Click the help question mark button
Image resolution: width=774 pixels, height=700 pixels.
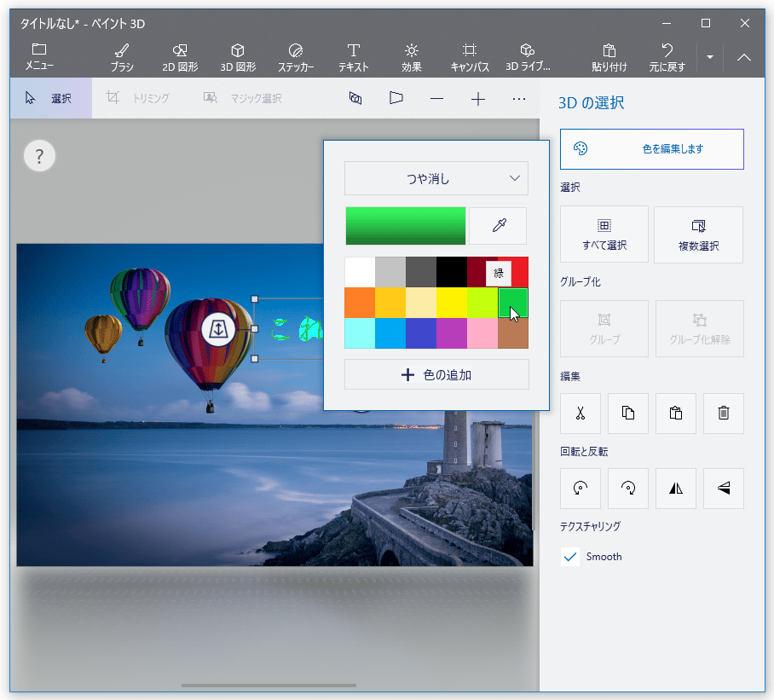39,156
